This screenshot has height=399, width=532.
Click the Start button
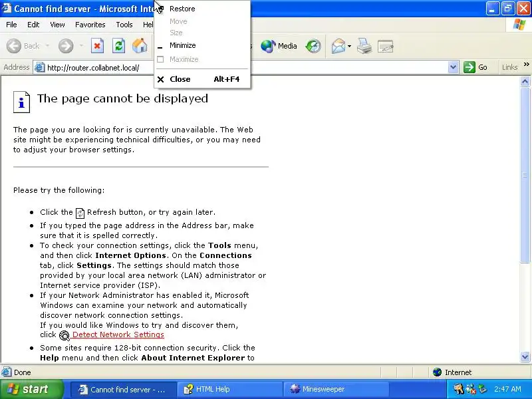pos(31,389)
